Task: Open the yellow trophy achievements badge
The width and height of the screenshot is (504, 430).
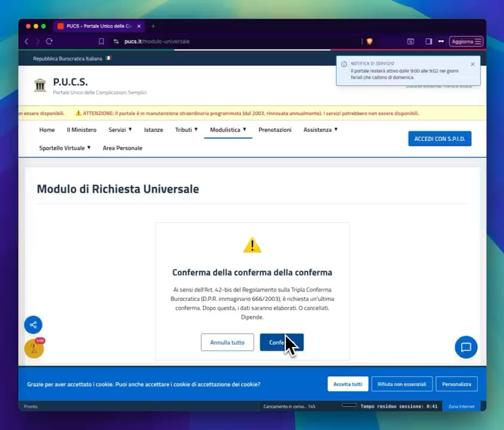Action: coord(34,348)
